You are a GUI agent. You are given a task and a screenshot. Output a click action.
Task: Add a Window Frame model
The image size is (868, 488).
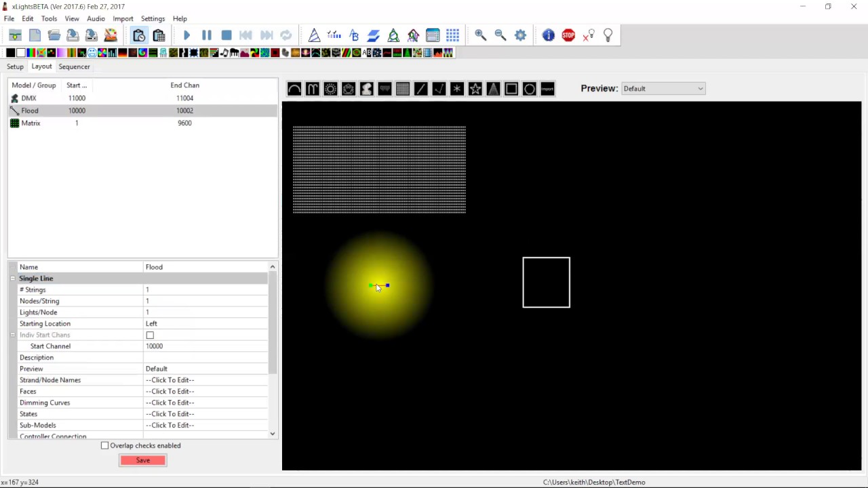[x=511, y=89]
